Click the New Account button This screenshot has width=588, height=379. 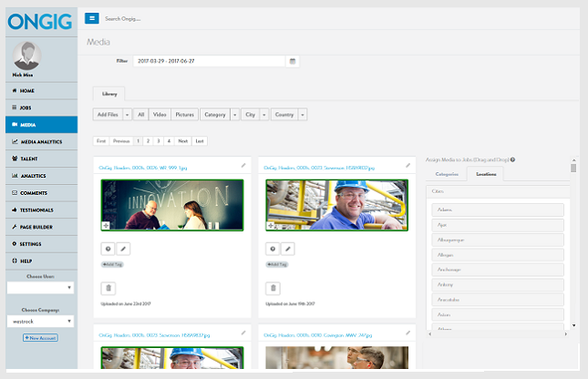(x=40, y=338)
